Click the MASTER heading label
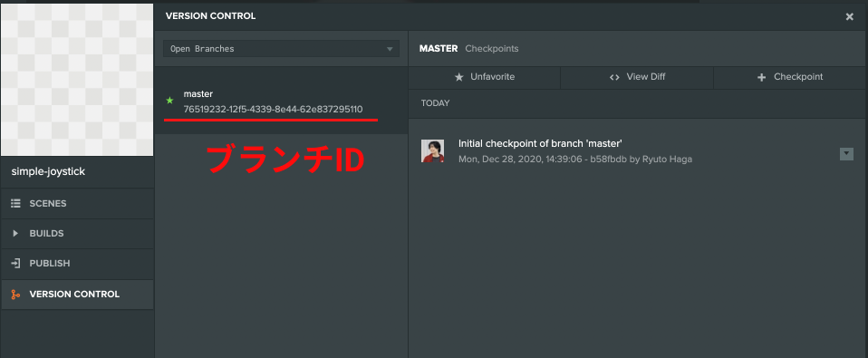The height and width of the screenshot is (358, 868). pyautogui.click(x=439, y=49)
